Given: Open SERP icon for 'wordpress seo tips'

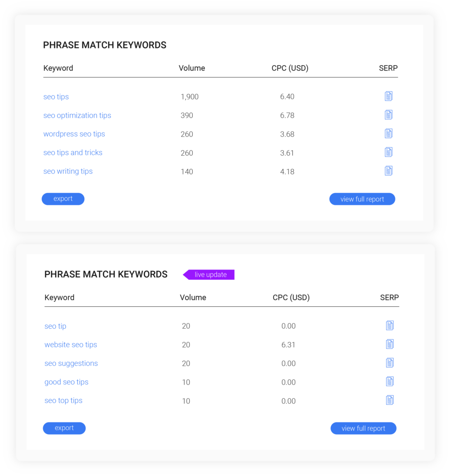Looking at the screenshot, I should pos(388,133).
